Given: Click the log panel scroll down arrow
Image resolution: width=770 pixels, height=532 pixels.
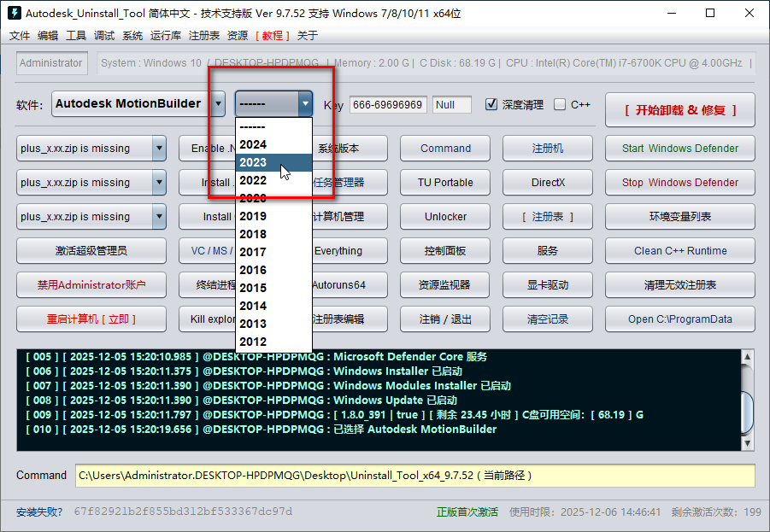Looking at the screenshot, I should pos(747,443).
